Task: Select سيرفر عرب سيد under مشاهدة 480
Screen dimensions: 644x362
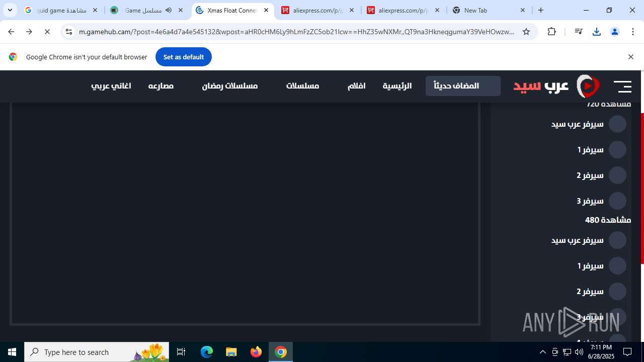Action: 589,240
